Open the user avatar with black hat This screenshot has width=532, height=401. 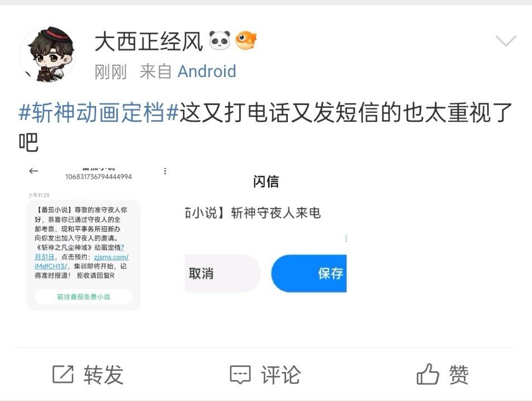pyautogui.click(x=47, y=54)
